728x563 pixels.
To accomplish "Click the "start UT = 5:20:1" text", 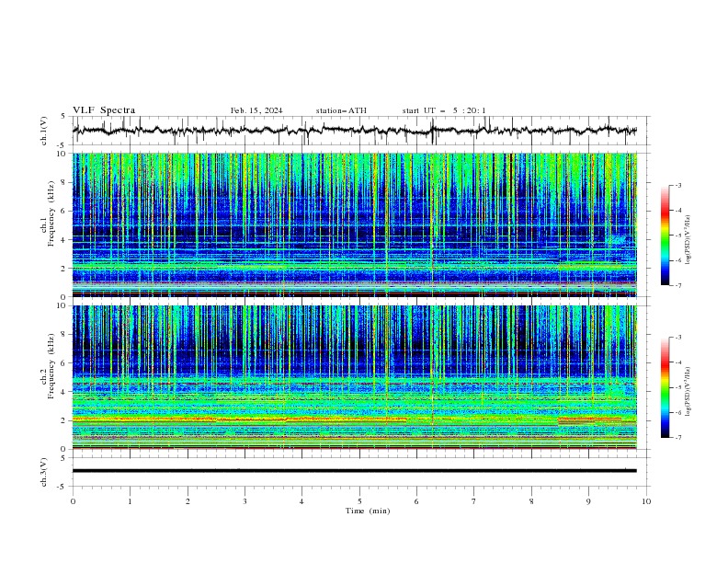I will point(444,110).
